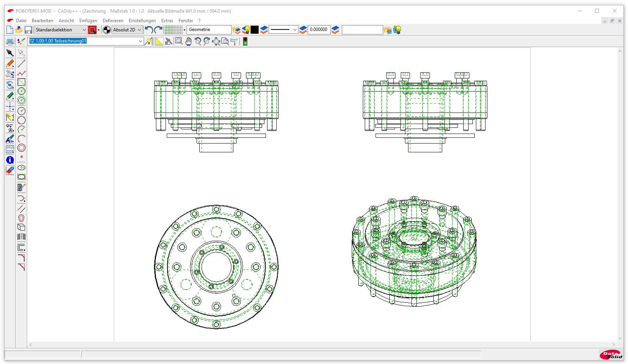Open the Einfügen menu

pyautogui.click(x=88, y=21)
